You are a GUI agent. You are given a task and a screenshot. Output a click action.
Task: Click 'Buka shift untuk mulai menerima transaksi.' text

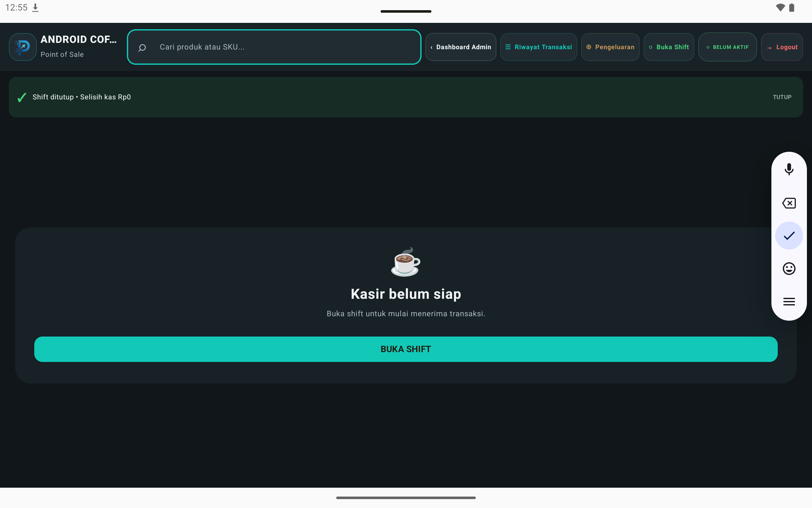pos(406,313)
